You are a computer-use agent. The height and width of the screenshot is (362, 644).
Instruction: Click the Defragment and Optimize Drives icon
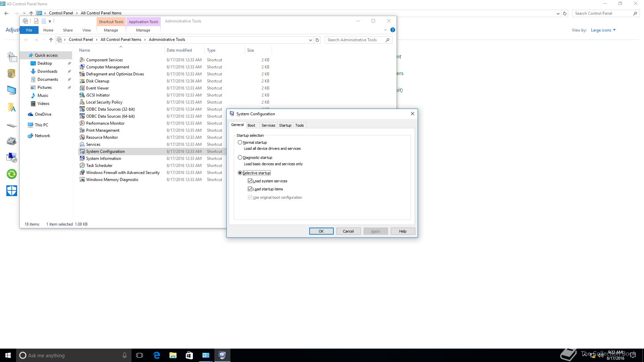click(x=82, y=74)
